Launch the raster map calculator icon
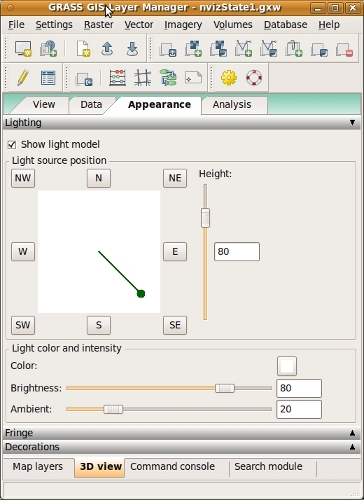Viewport: 364px width, 500px height. pos(117,78)
